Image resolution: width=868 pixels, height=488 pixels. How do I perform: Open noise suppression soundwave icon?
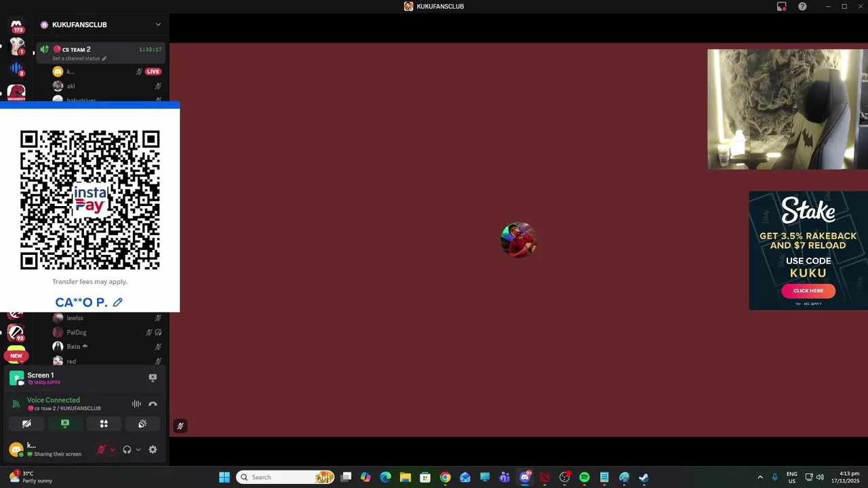[x=136, y=404]
